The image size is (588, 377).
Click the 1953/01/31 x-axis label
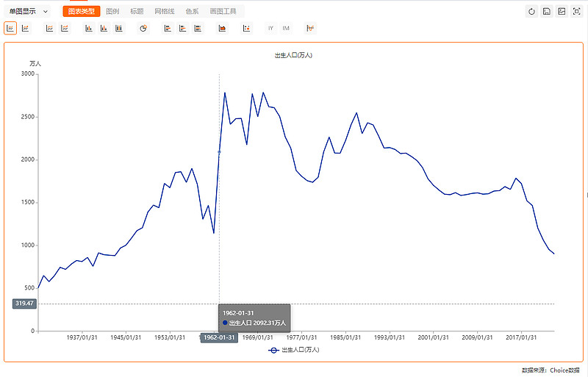170,337
